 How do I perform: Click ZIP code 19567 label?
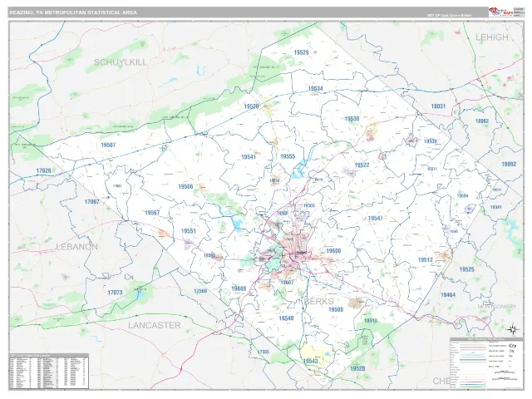(x=152, y=213)
